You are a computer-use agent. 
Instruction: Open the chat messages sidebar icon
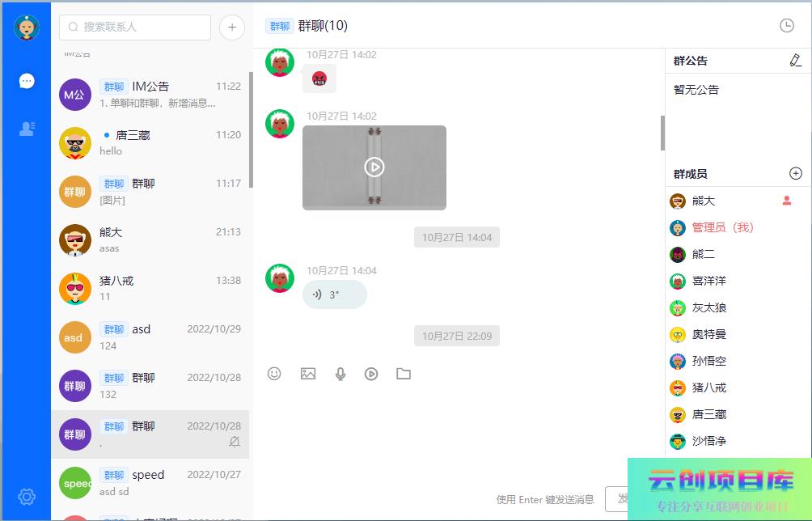(27, 81)
